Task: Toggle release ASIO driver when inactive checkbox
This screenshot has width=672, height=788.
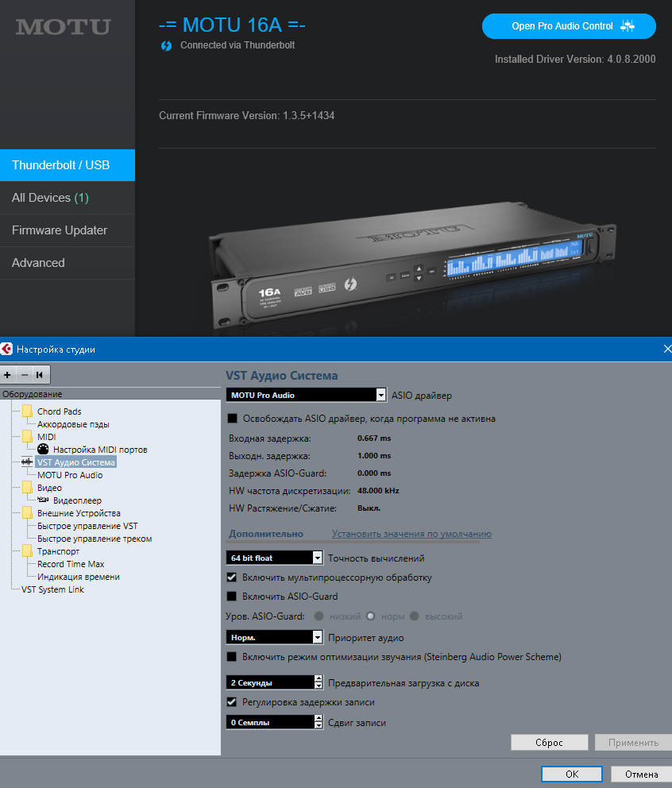Action: (x=232, y=418)
